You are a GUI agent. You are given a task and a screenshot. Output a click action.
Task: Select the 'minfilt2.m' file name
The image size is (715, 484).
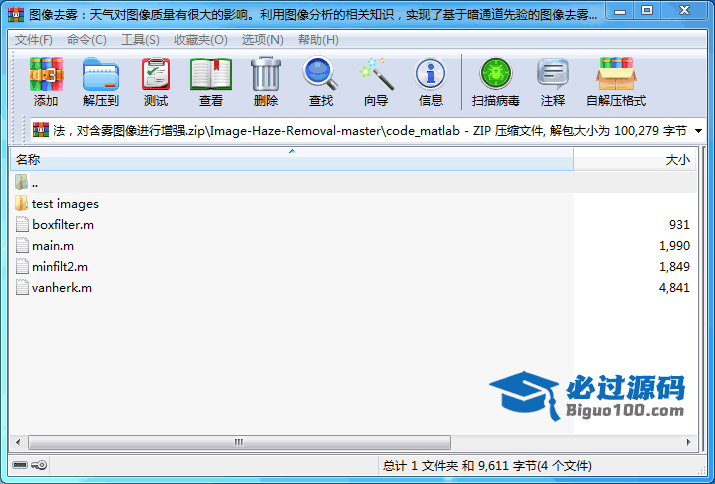coord(60,266)
